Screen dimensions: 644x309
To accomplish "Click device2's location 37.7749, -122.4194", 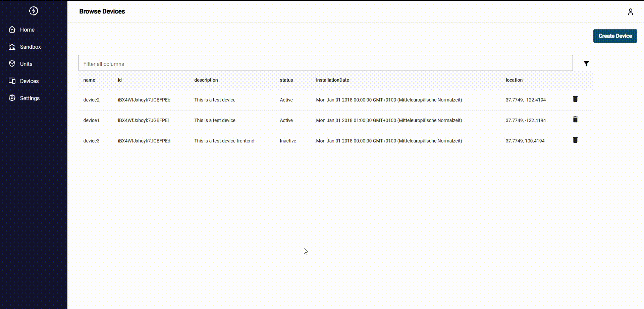I will pyautogui.click(x=526, y=100).
